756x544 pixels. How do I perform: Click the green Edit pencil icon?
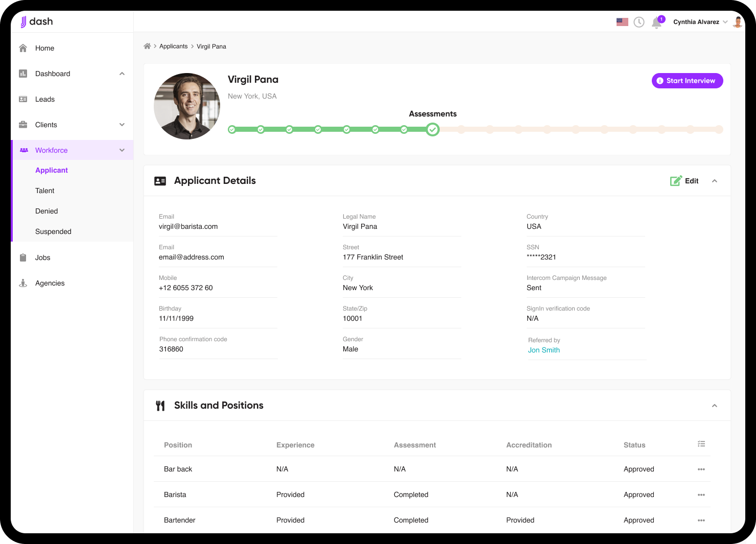coord(676,181)
